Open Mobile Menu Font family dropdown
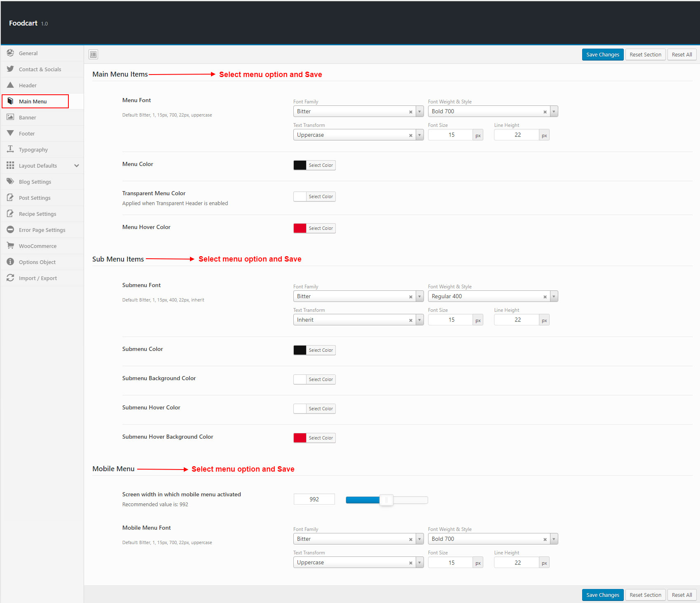 [419, 539]
